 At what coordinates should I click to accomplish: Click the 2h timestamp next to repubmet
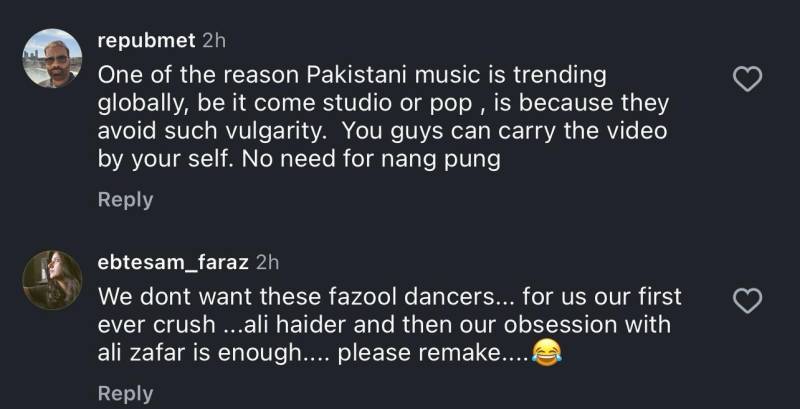coord(214,41)
